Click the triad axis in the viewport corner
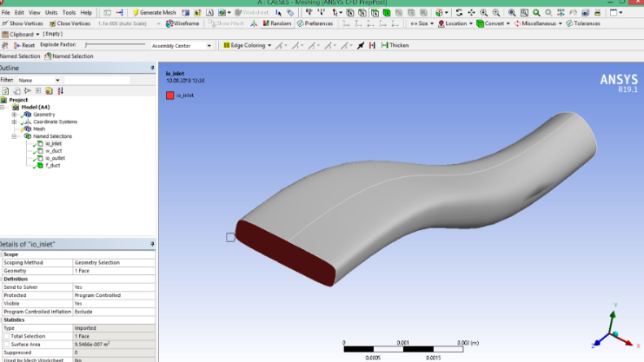This screenshot has width=644, height=362. click(x=609, y=334)
